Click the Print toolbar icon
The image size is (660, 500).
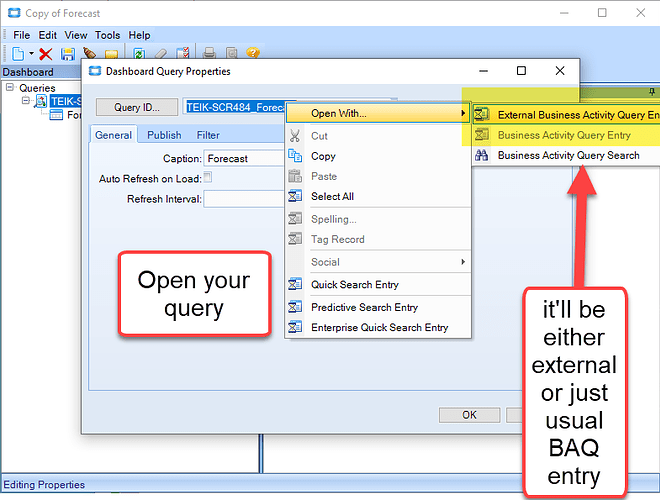tap(209, 53)
